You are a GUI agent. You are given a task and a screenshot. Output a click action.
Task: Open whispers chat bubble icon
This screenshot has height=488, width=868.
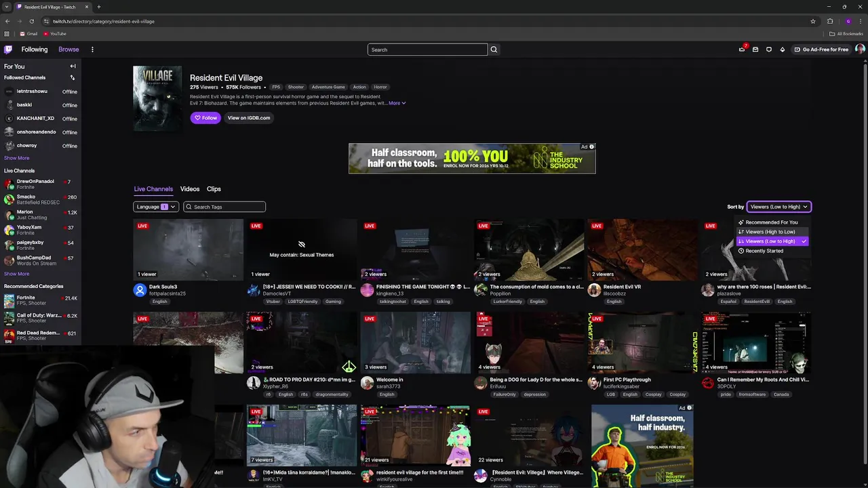click(769, 49)
